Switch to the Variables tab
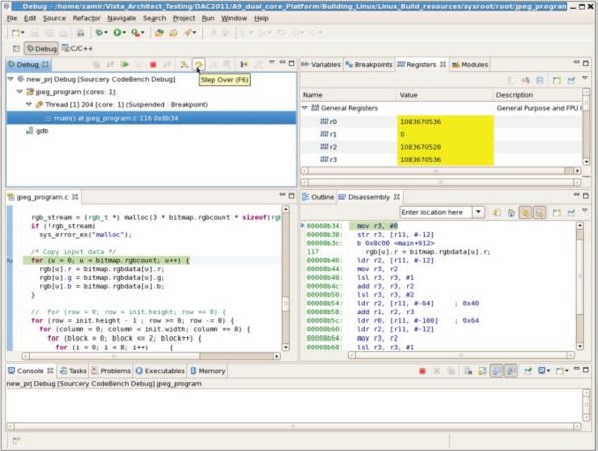This screenshot has width=598, height=451. 321,65
